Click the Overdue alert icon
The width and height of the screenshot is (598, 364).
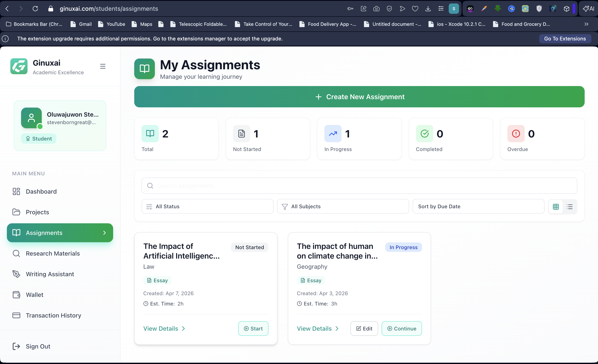point(516,133)
